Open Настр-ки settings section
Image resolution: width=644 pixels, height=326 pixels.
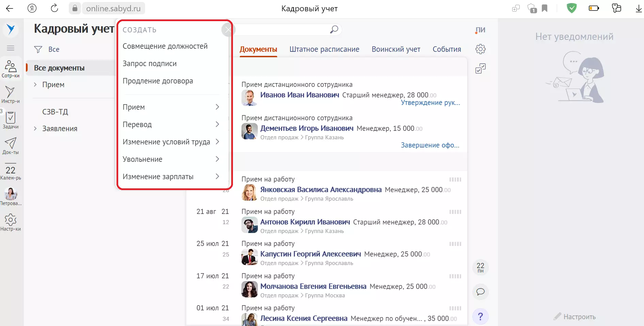[11, 222]
